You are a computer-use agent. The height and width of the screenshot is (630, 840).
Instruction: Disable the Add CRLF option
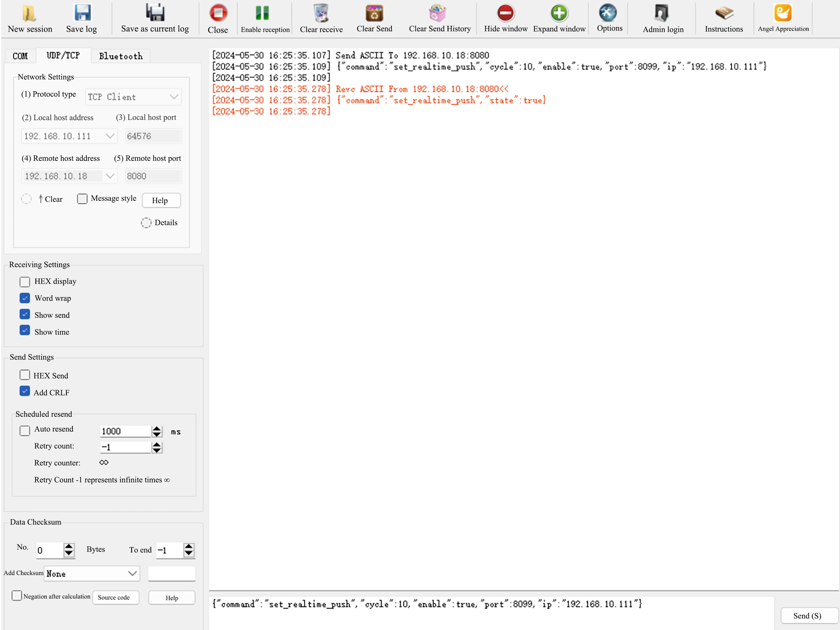(25, 391)
